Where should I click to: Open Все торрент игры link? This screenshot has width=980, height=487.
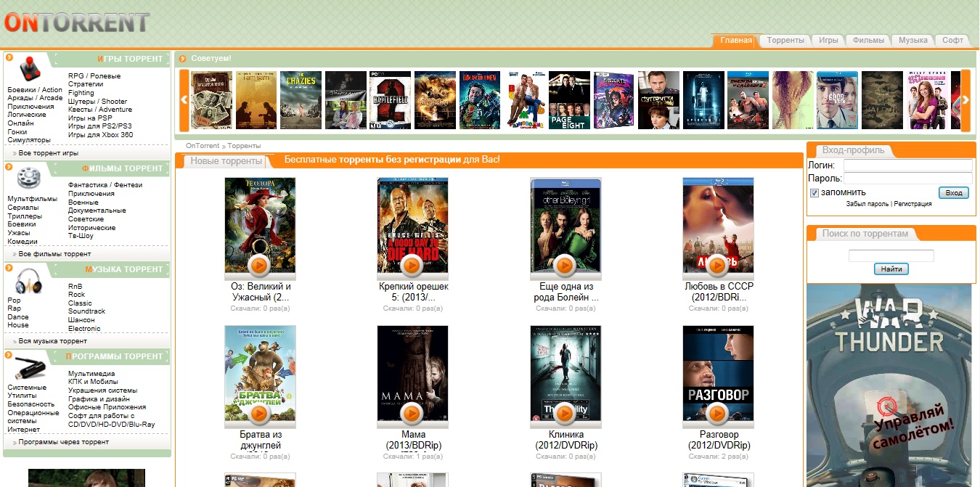(49, 153)
